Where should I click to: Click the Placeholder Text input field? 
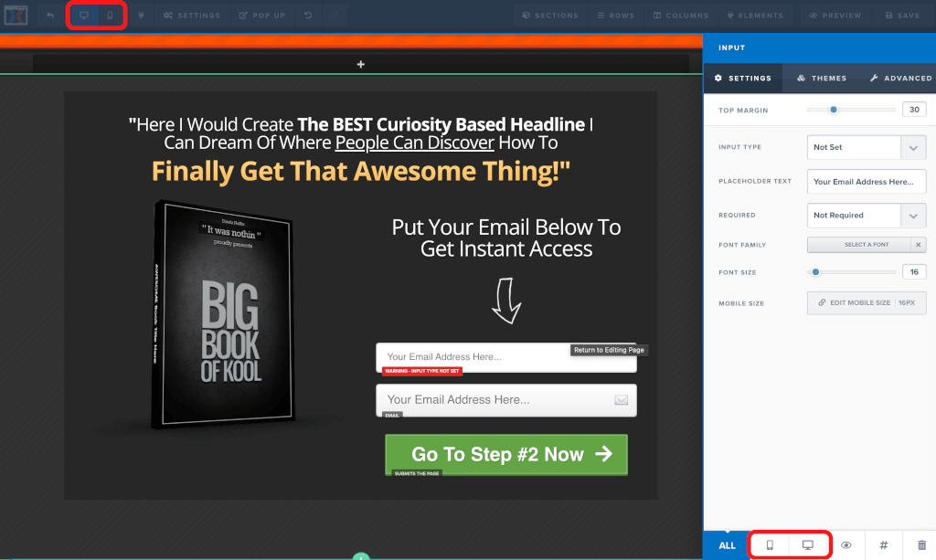pos(866,182)
